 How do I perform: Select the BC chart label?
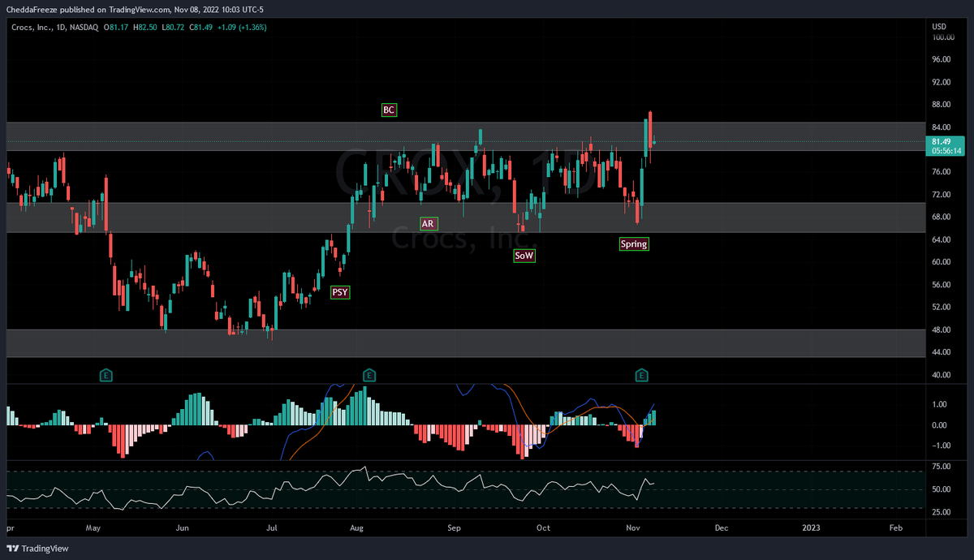point(389,110)
